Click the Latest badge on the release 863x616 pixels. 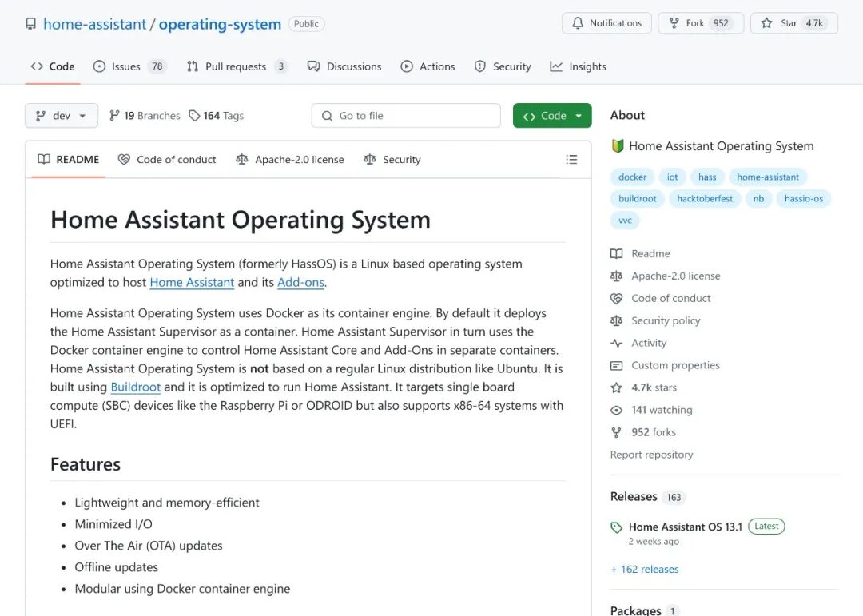766,527
